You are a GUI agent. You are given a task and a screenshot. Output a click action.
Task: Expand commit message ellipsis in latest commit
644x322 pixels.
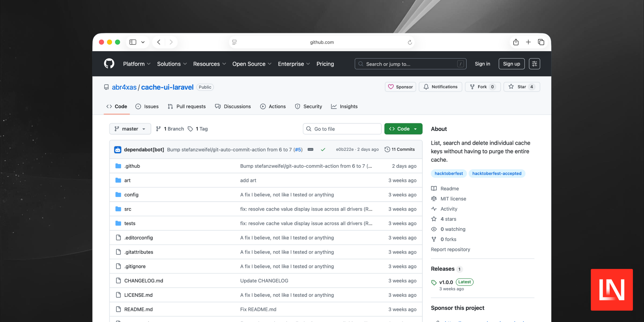(310, 150)
